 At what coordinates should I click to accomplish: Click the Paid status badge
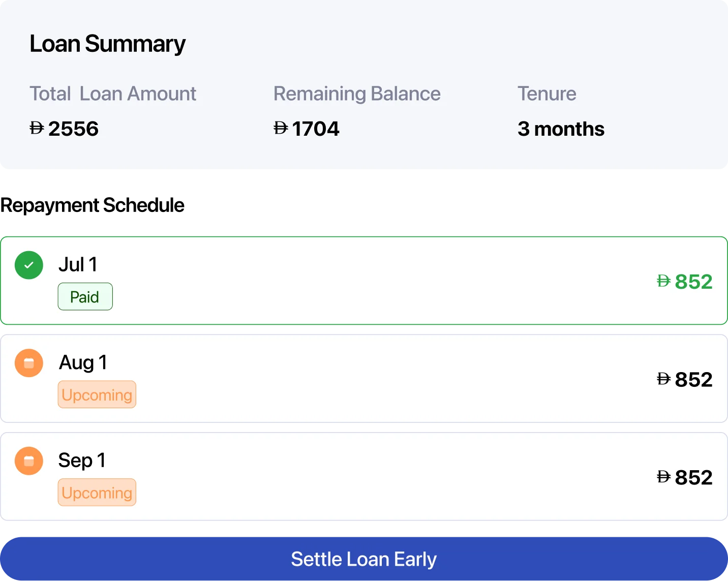[x=85, y=297]
